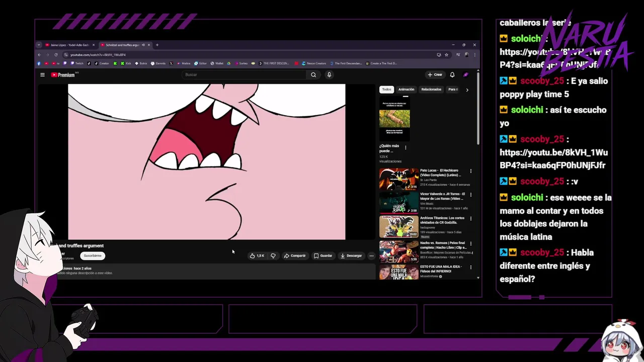Close the Jaime López browser tab
The height and width of the screenshot is (362, 644).
[x=94, y=45]
